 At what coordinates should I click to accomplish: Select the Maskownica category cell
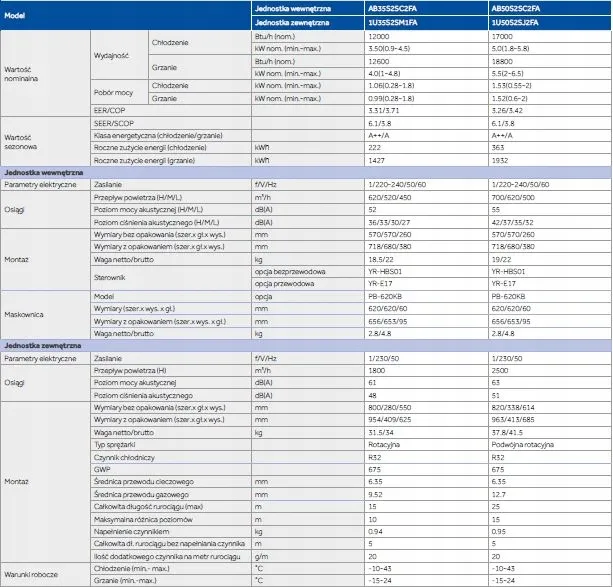(x=45, y=314)
